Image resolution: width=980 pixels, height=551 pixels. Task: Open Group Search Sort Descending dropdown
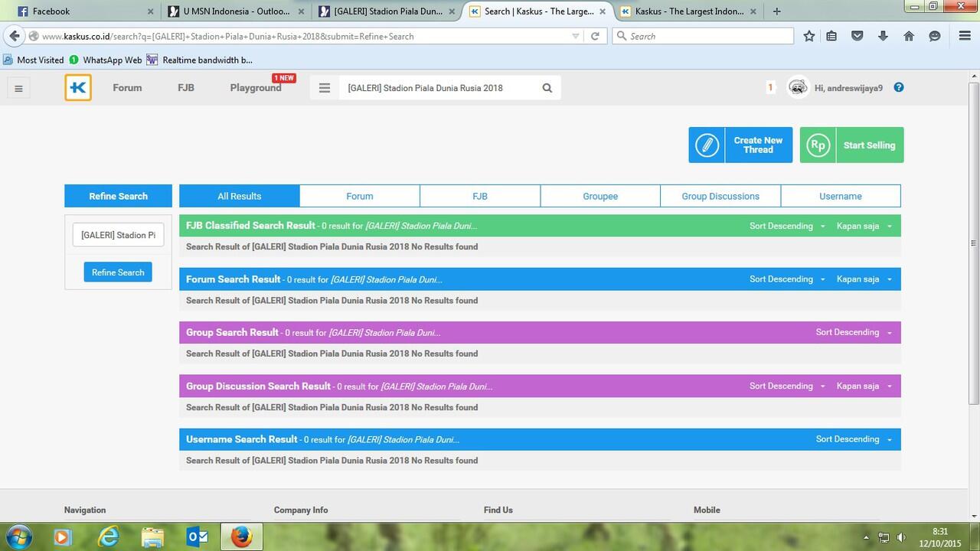pos(854,332)
